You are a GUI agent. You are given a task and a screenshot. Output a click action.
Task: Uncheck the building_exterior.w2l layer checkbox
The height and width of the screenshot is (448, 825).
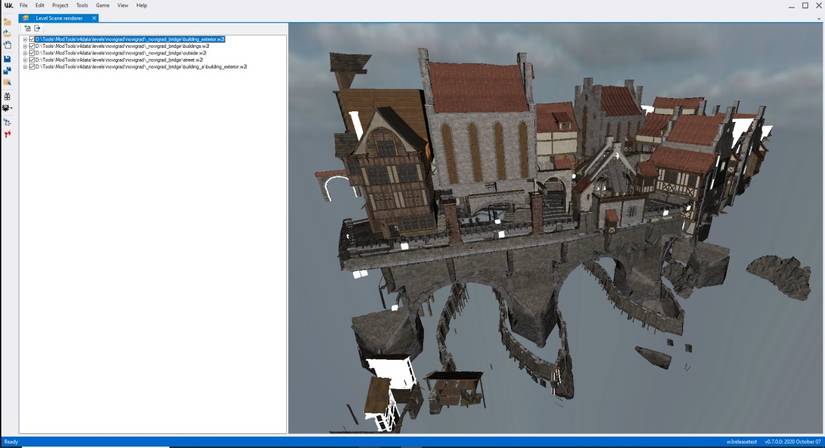(x=32, y=40)
